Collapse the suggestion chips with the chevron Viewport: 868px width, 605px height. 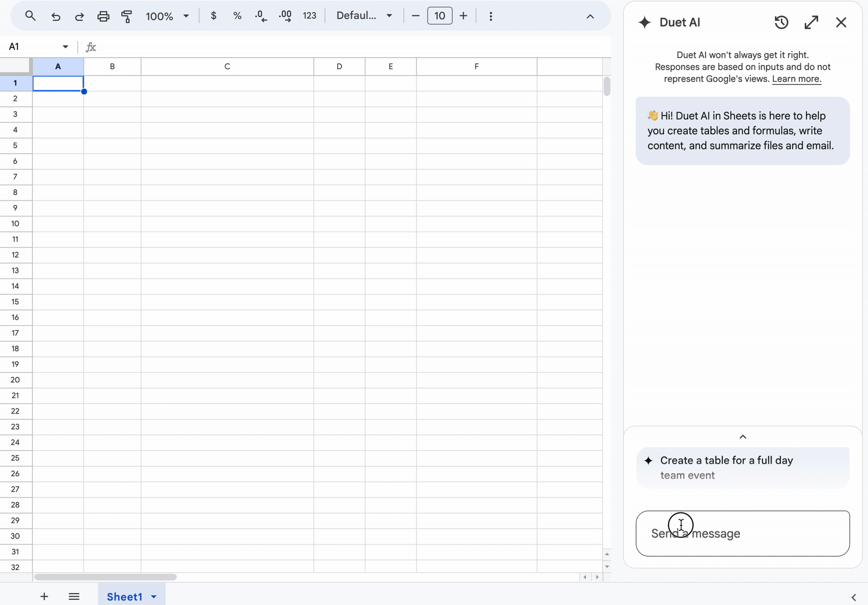click(x=742, y=436)
